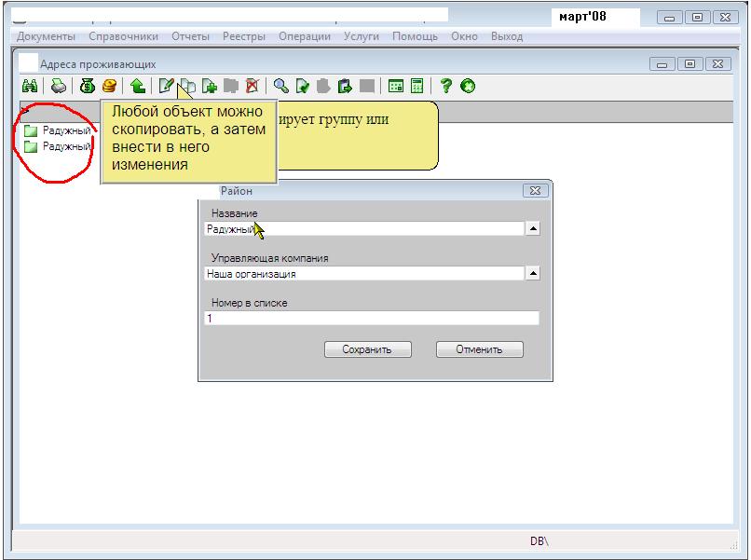Click the add new document icon
The width and height of the screenshot is (751, 560).
[210, 87]
